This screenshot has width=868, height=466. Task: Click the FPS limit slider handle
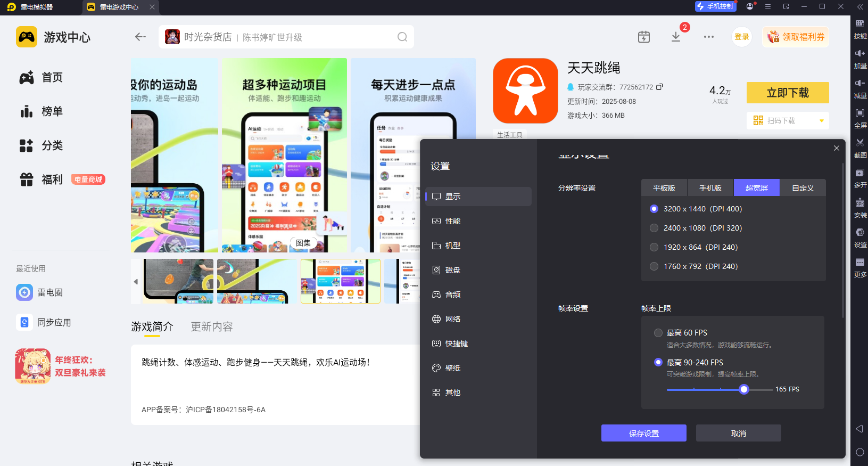(x=744, y=389)
